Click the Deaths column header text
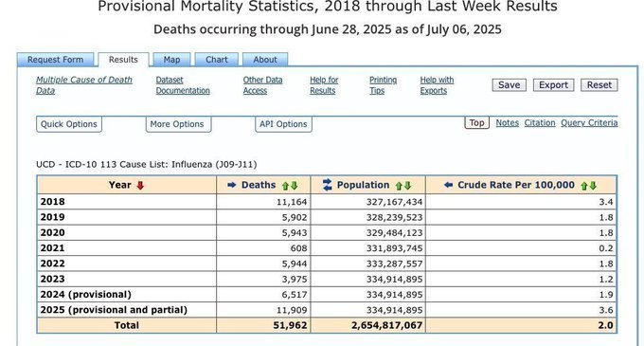The height and width of the screenshot is (346, 644). [x=259, y=185]
